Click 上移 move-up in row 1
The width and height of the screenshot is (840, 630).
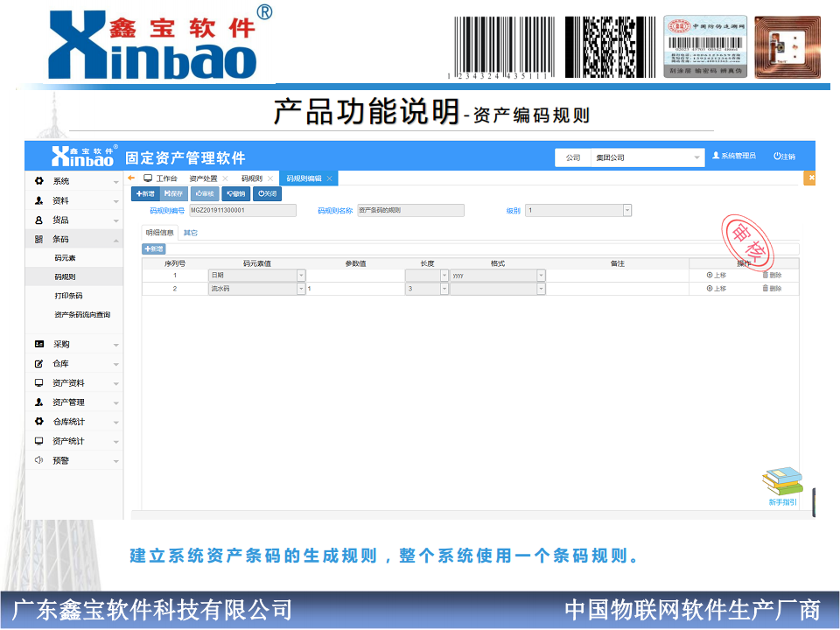[x=717, y=276]
